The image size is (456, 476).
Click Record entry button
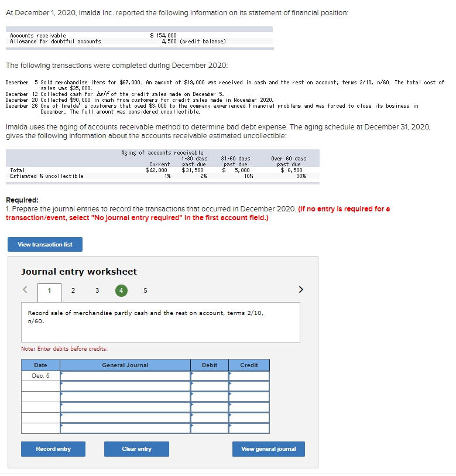[53, 449]
